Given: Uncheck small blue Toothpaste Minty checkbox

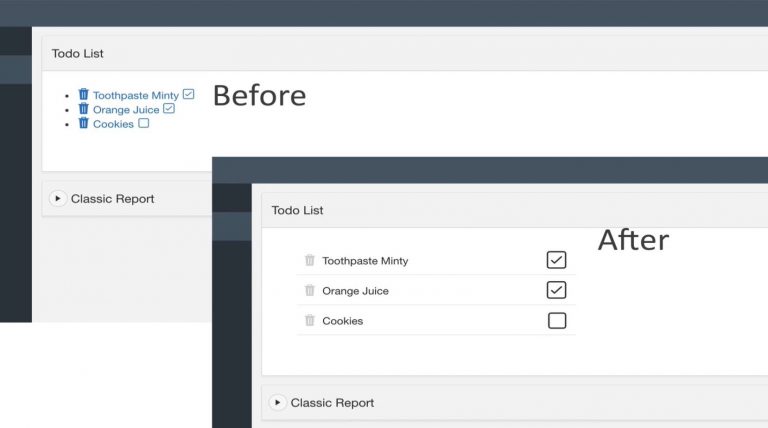Looking at the screenshot, I should click(x=189, y=94).
